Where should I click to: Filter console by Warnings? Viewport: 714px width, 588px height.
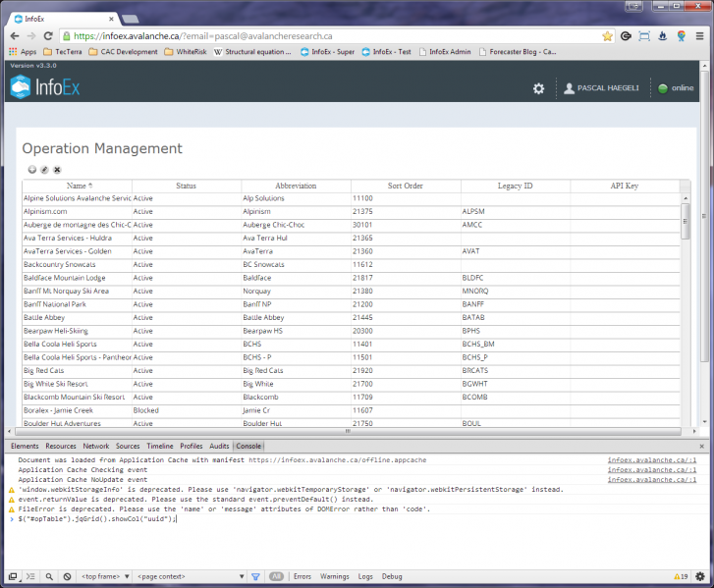click(334, 576)
